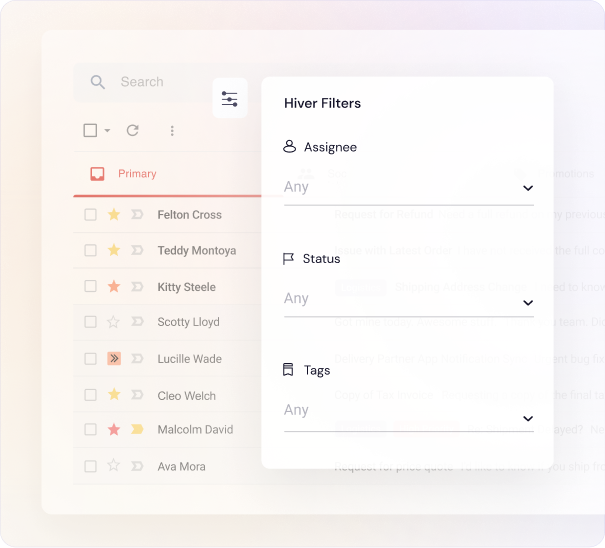The image size is (605, 548).
Task: Mark Felton Cross email as important
Action: coord(137,214)
